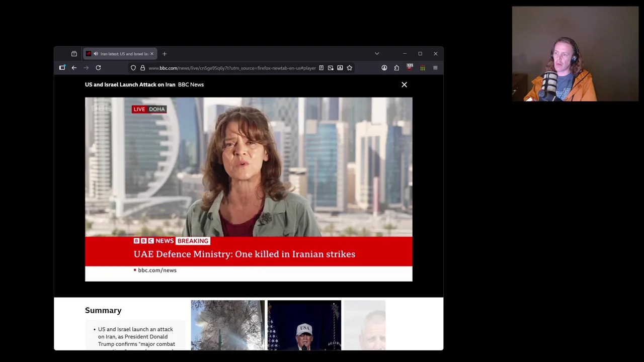Screen dimensions: 644x362
Task: Close the Iran latest browser tab
Action: (x=152, y=54)
